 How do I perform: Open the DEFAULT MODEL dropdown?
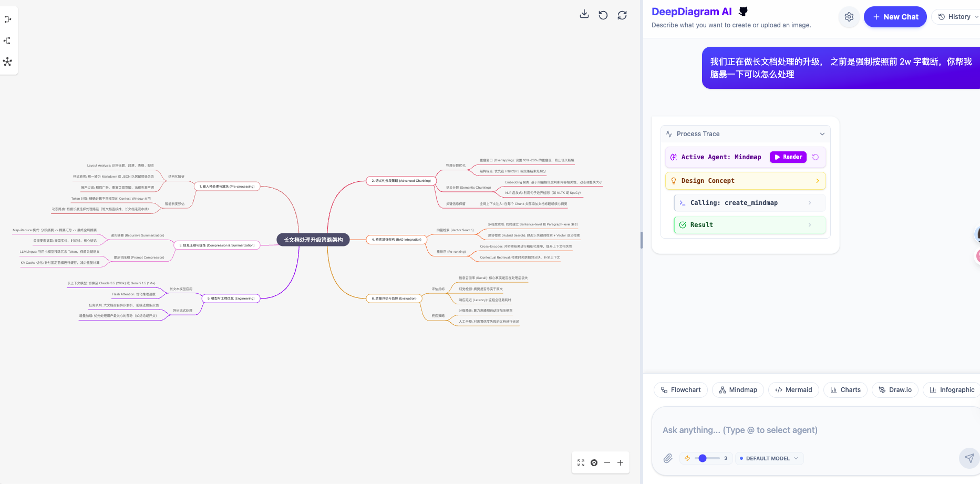coord(769,458)
